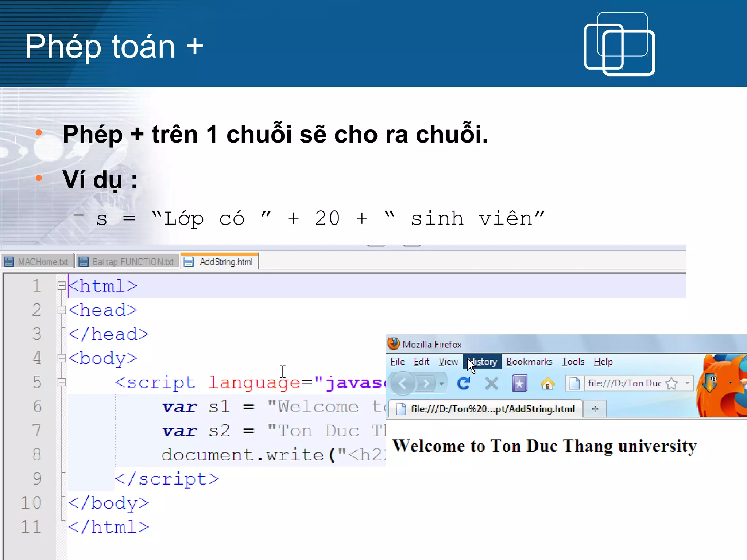The height and width of the screenshot is (560, 747).
Task: Open a new Firefox tab with plus button
Action: 595,409
